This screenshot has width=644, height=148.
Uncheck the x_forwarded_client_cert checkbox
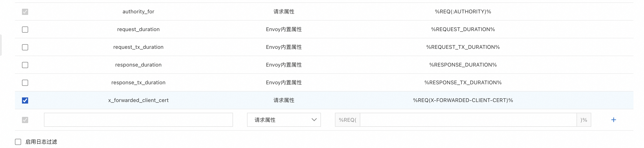click(25, 100)
